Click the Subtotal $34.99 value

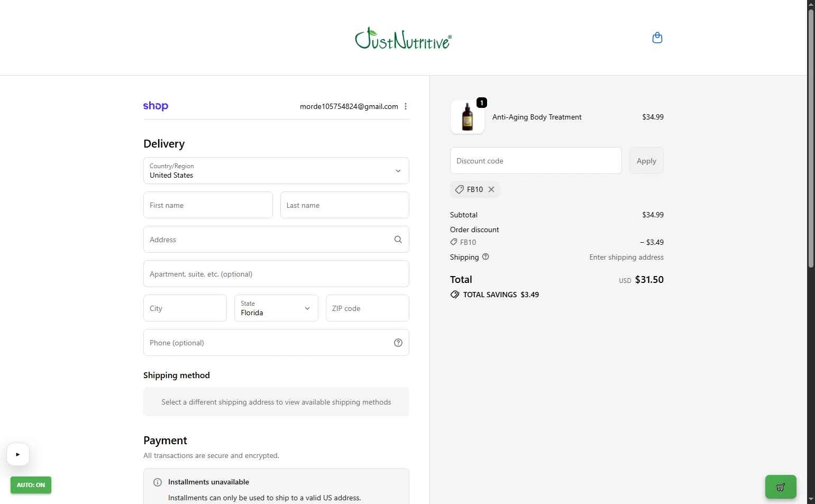pyautogui.click(x=653, y=215)
